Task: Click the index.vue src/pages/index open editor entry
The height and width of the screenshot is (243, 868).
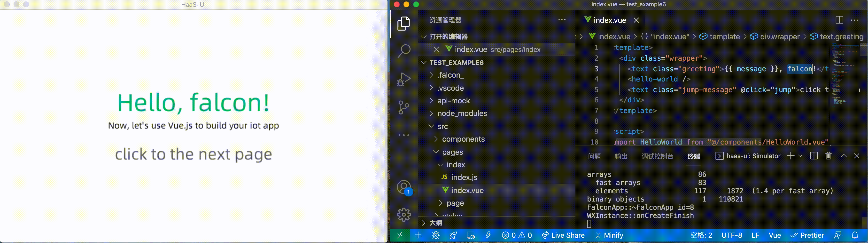Action: (497, 49)
